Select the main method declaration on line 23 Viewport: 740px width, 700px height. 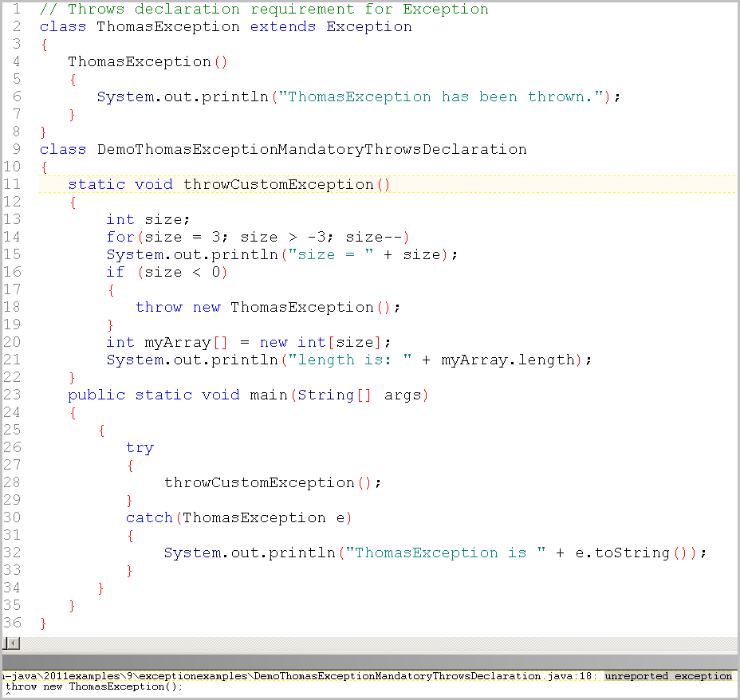pos(247,395)
